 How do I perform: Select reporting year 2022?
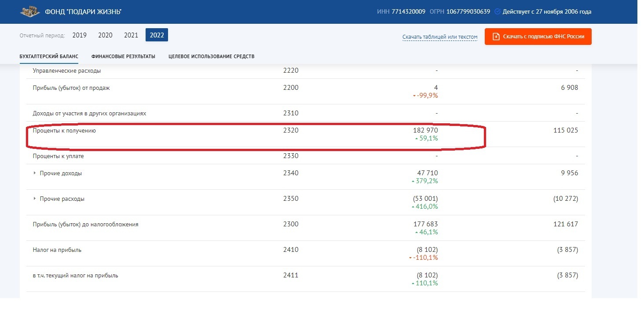tap(157, 35)
